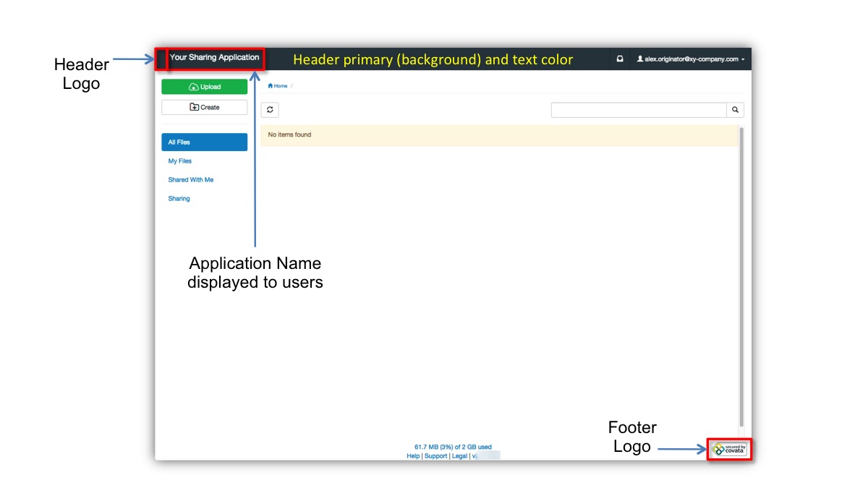Click the Home breadcrumb house icon
The height and width of the screenshot is (488, 868).
pyautogui.click(x=269, y=85)
